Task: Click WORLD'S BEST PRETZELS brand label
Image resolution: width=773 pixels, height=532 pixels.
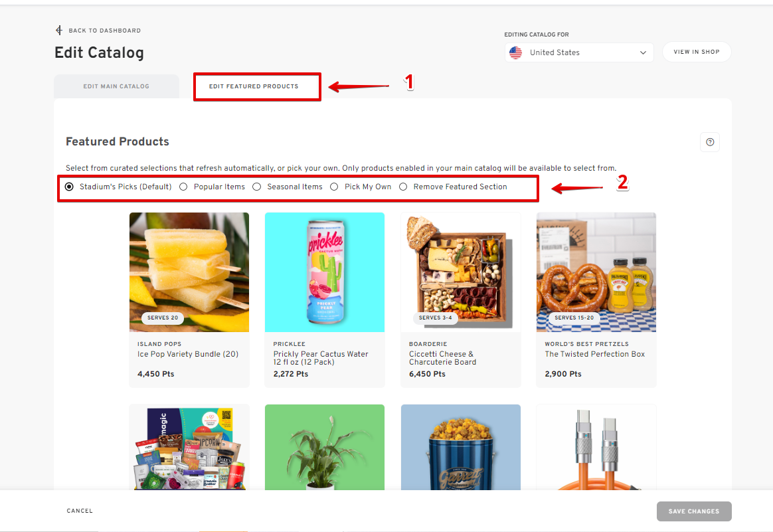Action: (x=586, y=344)
